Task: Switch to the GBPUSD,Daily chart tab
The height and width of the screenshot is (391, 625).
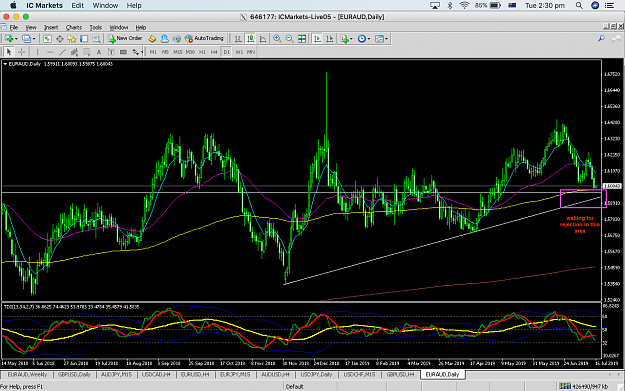Action: [x=74, y=375]
